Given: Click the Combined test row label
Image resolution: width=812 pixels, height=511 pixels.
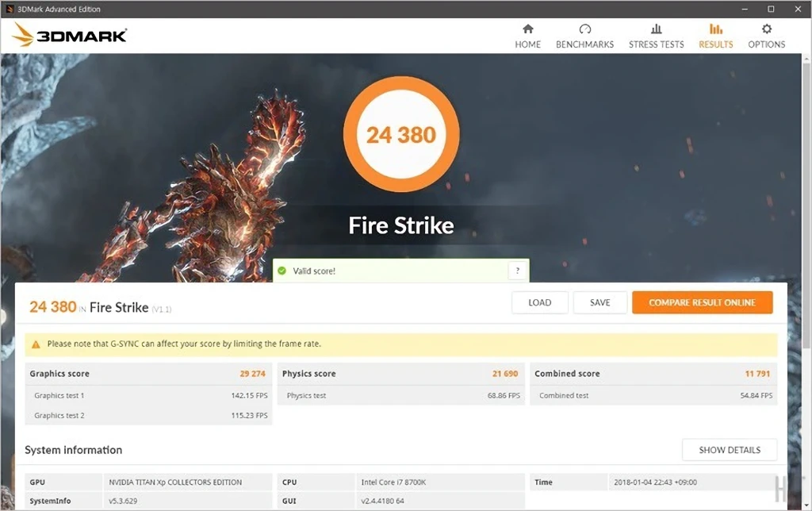Looking at the screenshot, I should pyautogui.click(x=564, y=395).
